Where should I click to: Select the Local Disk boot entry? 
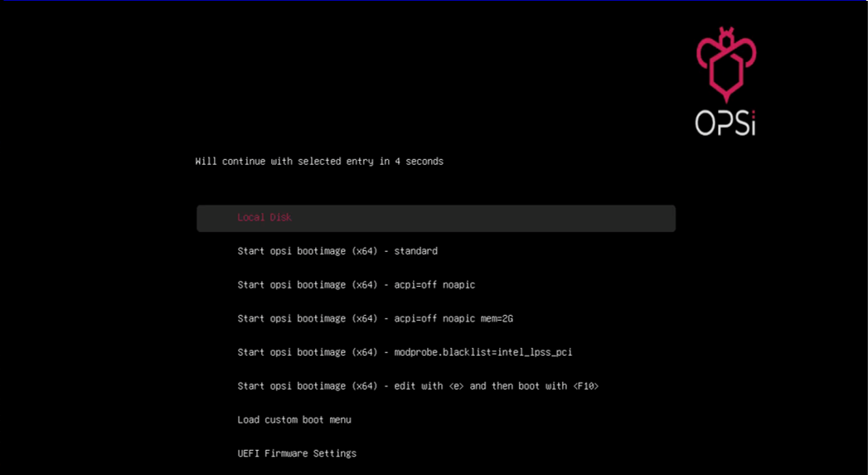(436, 218)
